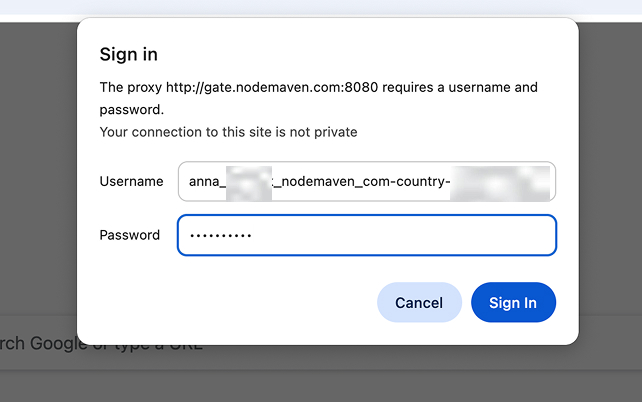Click the "connection is not private" warning
The height and width of the screenshot is (402, 642).
[x=228, y=132]
